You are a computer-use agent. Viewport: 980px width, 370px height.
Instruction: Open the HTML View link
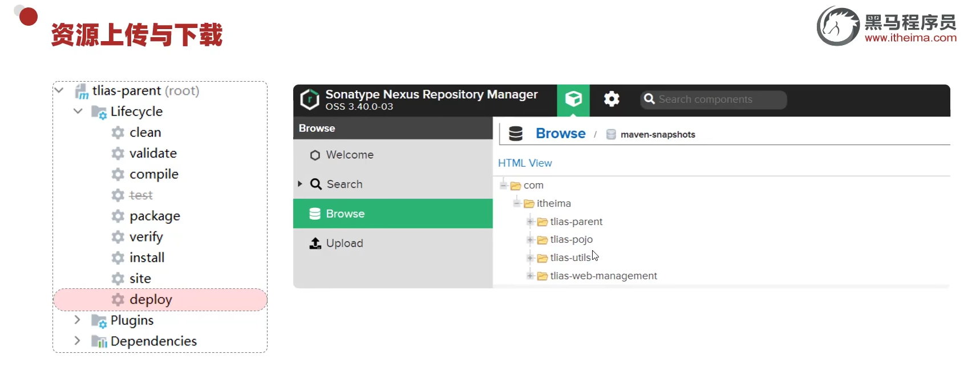(525, 163)
